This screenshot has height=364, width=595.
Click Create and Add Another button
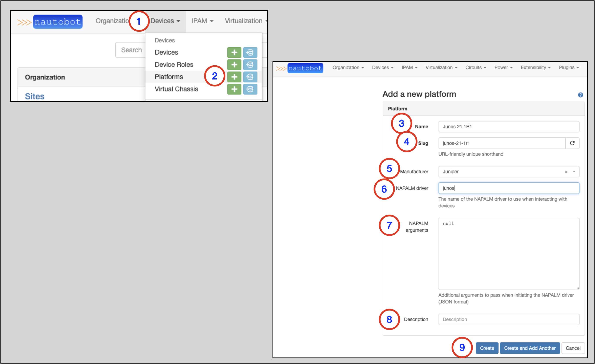(x=530, y=348)
